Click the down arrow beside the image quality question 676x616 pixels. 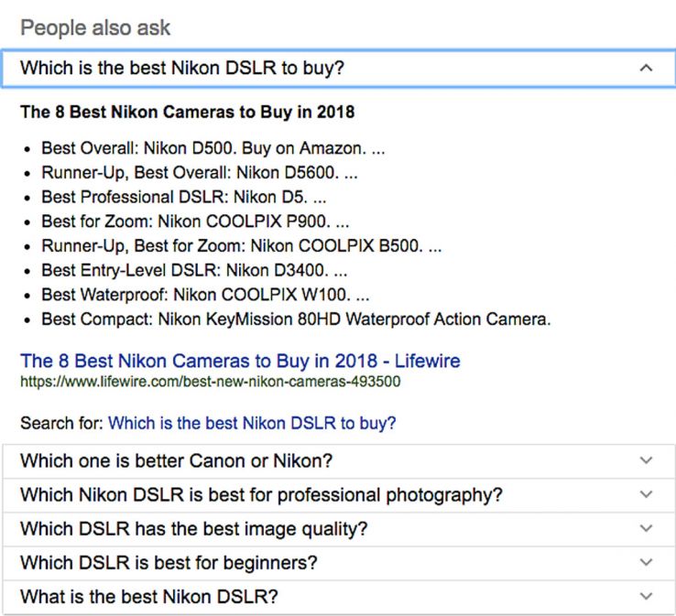(647, 529)
